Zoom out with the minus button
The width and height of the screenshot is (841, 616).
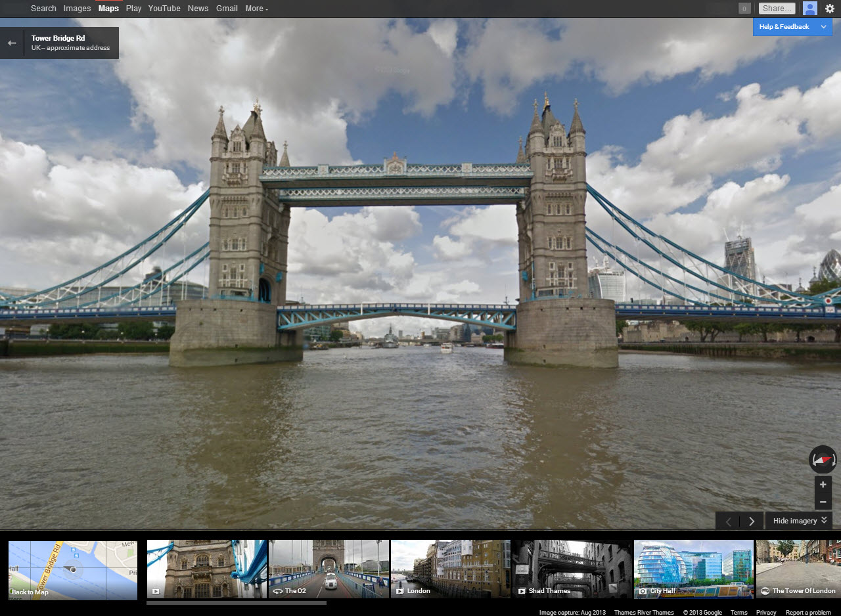(823, 502)
